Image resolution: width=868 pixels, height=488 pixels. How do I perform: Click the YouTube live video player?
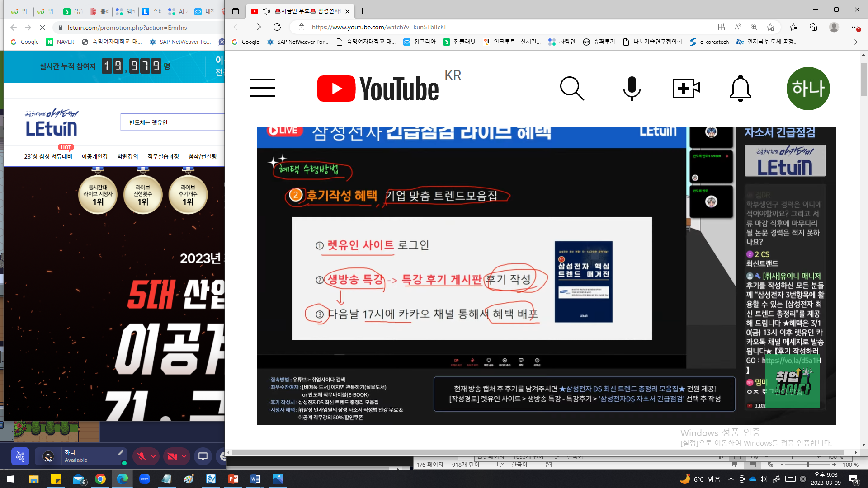[546, 275]
